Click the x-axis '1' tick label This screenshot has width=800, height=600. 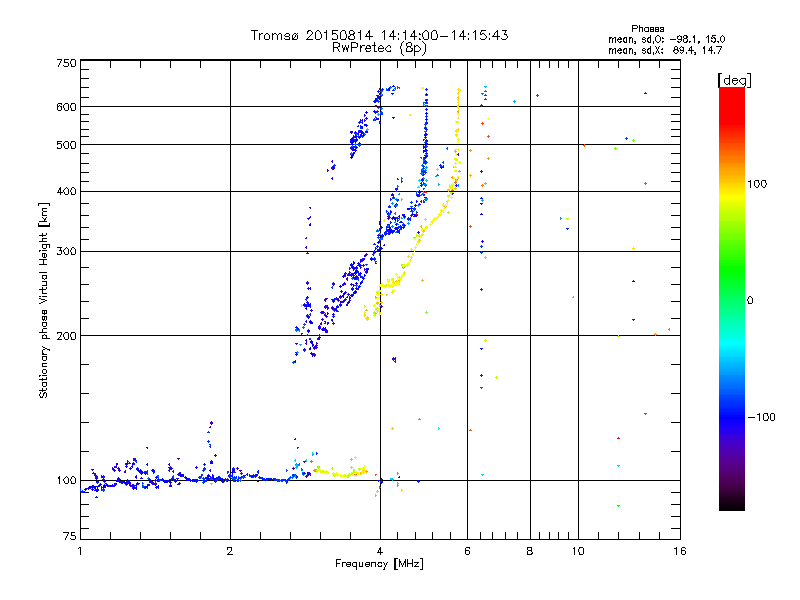tap(80, 551)
